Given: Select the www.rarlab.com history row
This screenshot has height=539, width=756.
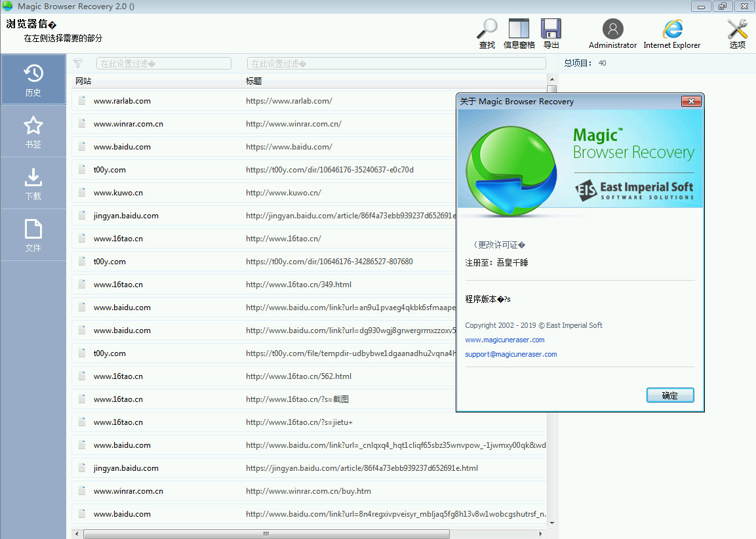Looking at the screenshot, I should tap(122, 101).
